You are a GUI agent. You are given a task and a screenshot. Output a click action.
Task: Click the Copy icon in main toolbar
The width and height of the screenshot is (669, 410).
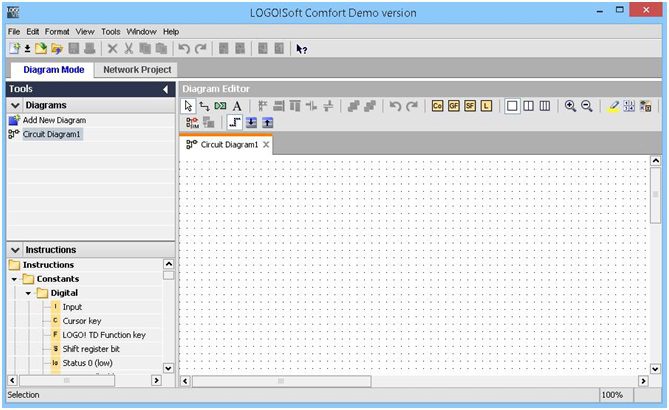tap(145, 49)
